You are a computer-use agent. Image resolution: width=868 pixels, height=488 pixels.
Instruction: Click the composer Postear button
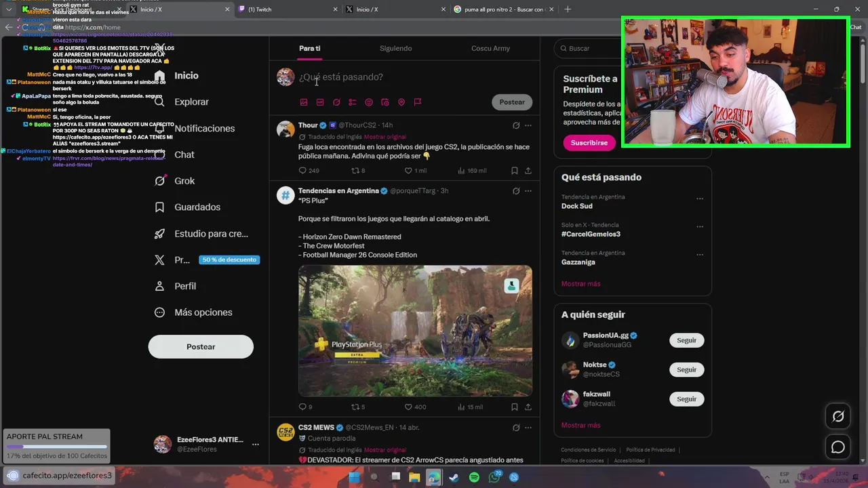[x=512, y=102]
